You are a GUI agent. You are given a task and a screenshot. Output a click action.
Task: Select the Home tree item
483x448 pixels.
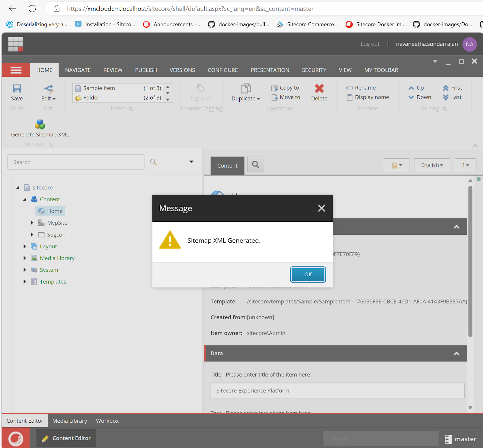point(50,211)
